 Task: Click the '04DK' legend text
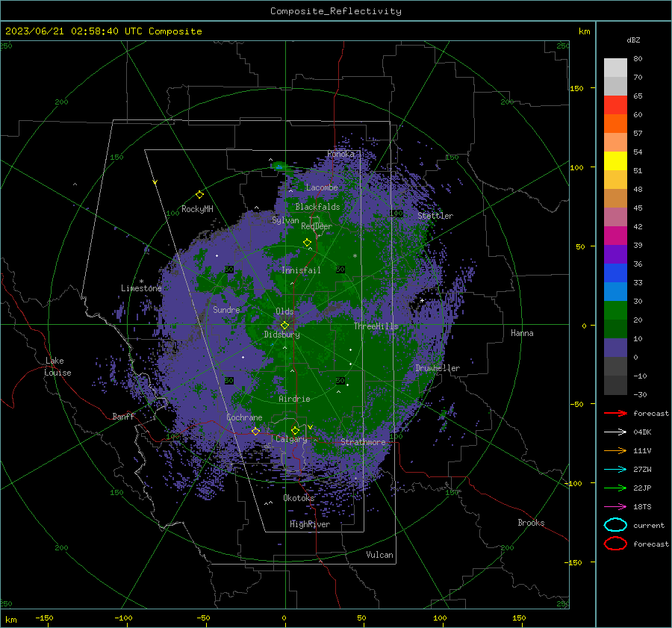[642, 432]
